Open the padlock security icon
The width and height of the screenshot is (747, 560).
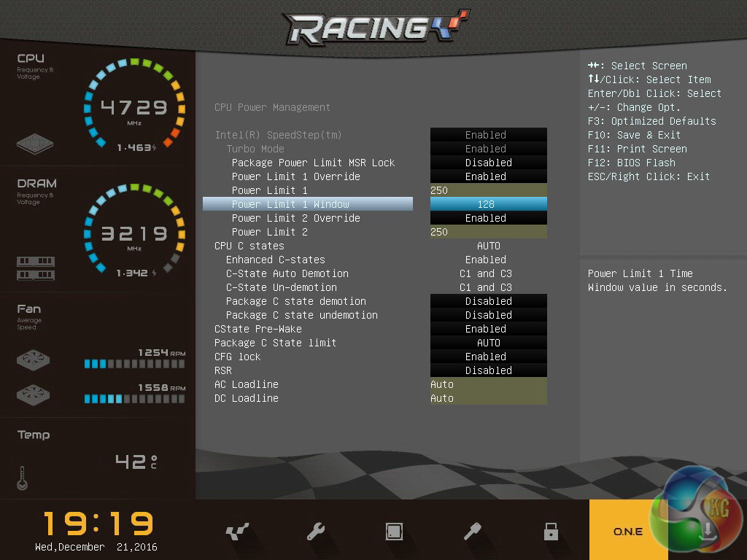(x=551, y=532)
